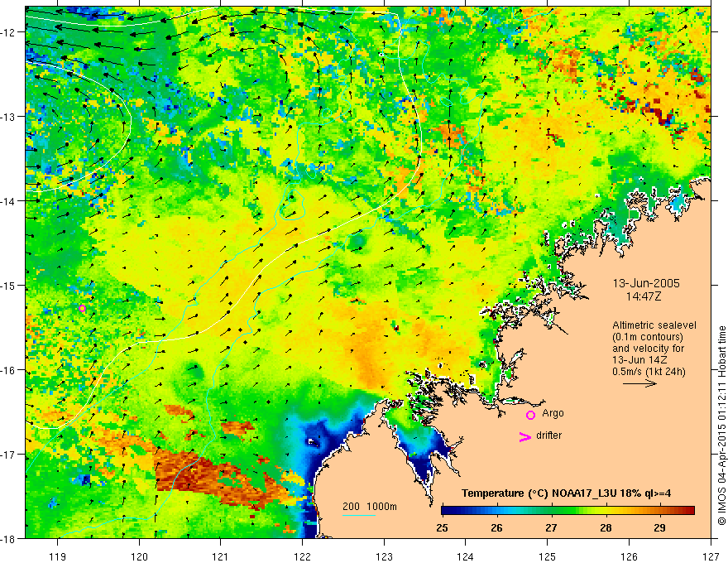Image resolution: width=728 pixels, height=563 pixels.
Task: Click the date label 13-Jun-2005
Action: 646,283
